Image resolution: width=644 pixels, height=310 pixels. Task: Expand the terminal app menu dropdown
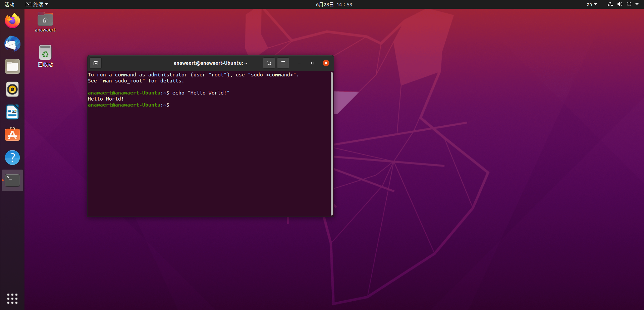37,4
